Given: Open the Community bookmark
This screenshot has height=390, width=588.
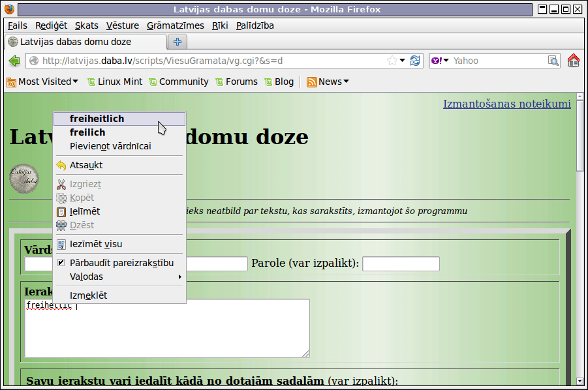Looking at the screenshot, I should 179,82.
